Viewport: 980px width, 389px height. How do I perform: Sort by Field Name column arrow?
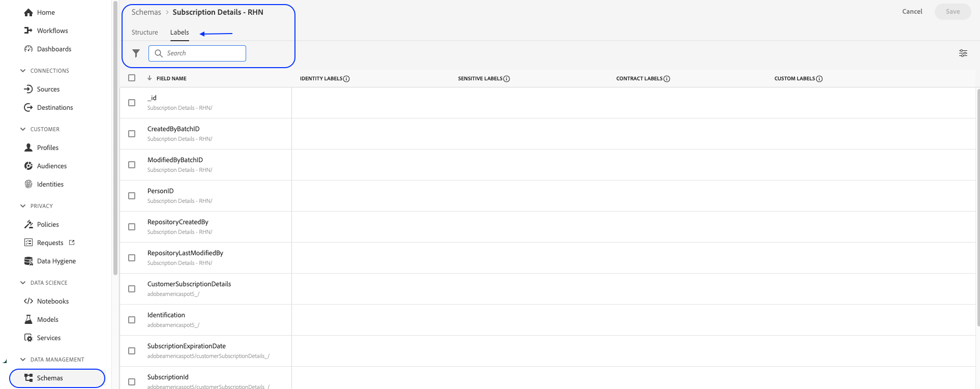tap(150, 78)
